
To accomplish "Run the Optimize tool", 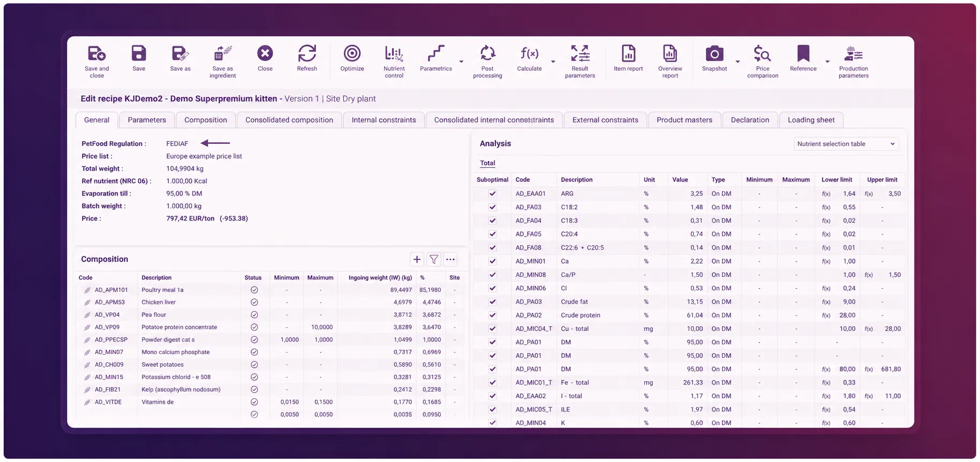I will [x=352, y=53].
